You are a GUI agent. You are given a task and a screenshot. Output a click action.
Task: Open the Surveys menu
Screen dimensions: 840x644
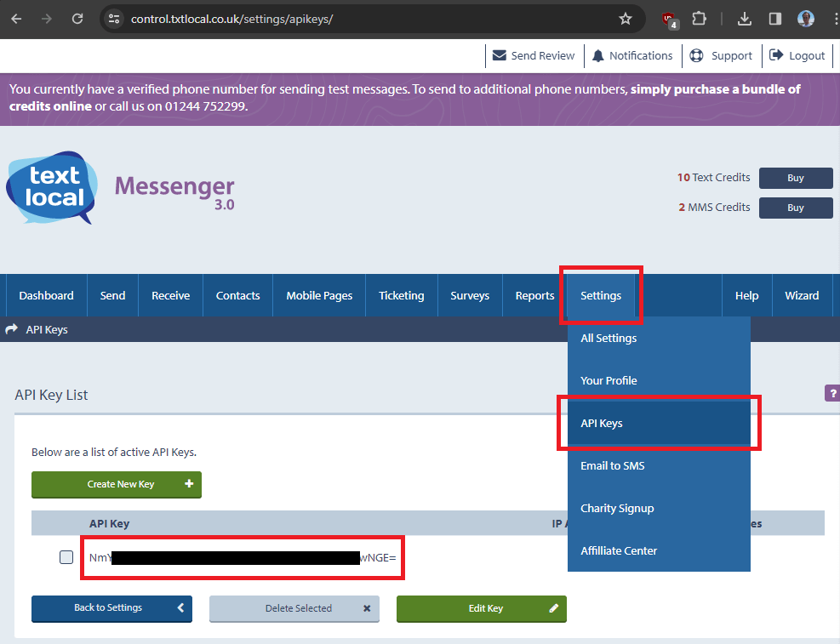coord(470,295)
